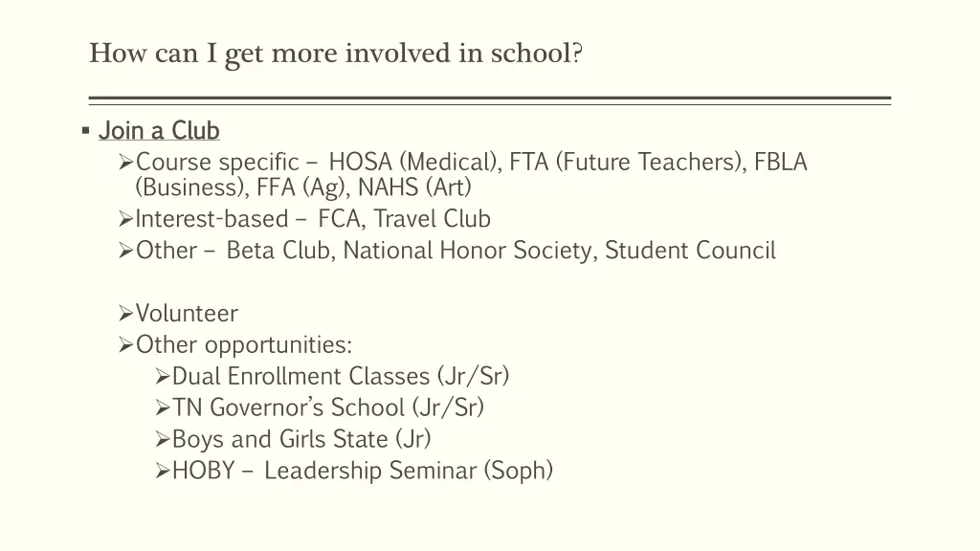Click the arrow bullet before "HOBY"

tap(162, 472)
